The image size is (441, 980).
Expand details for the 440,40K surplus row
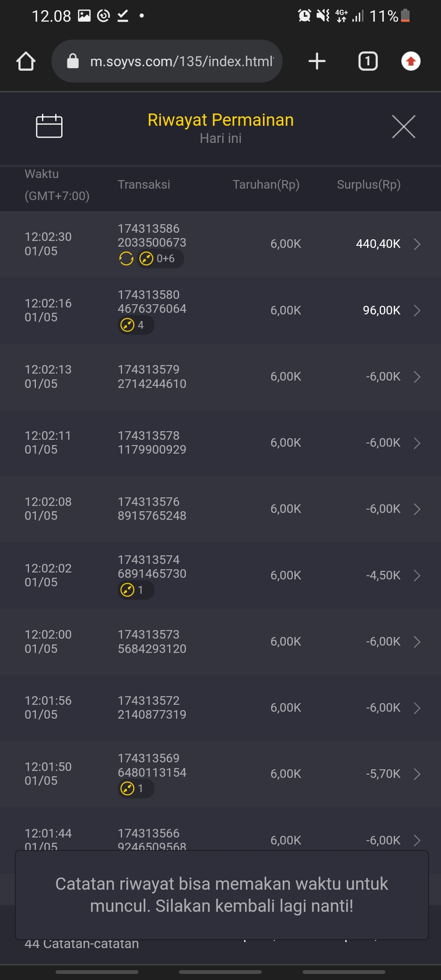pyautogui.click(x=417, y=244)
